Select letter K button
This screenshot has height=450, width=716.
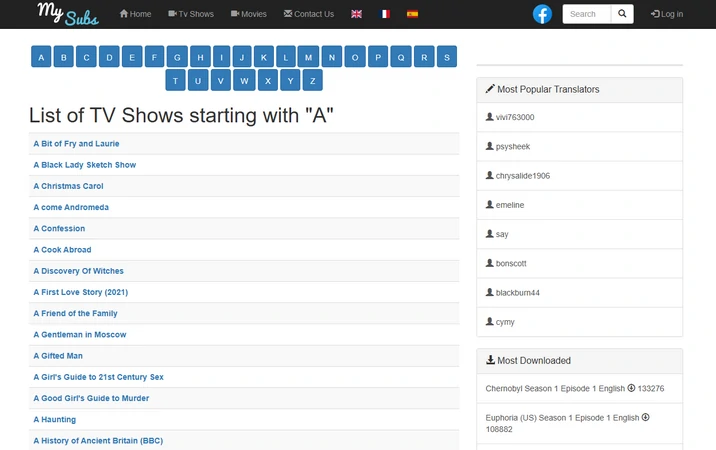tap(264, 57)
